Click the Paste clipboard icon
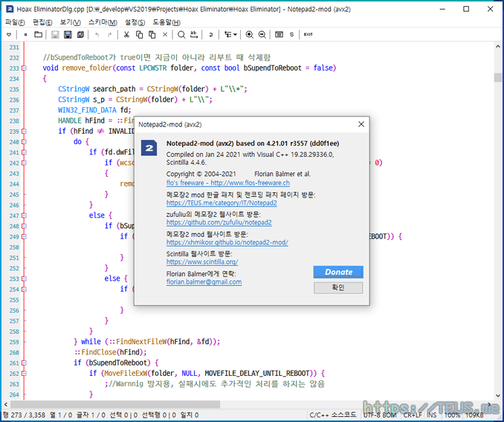 tap(152, 34)
